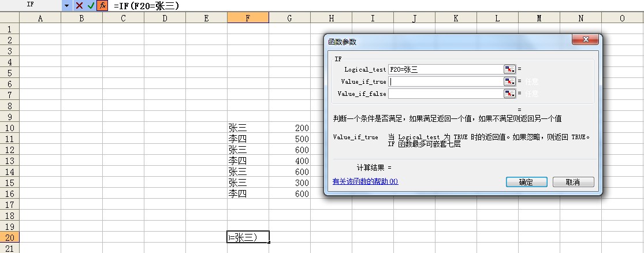This screenshot has height=253, width=644.
Task: Click the 函数参数 dialog title bar
Action: (448, 42)
